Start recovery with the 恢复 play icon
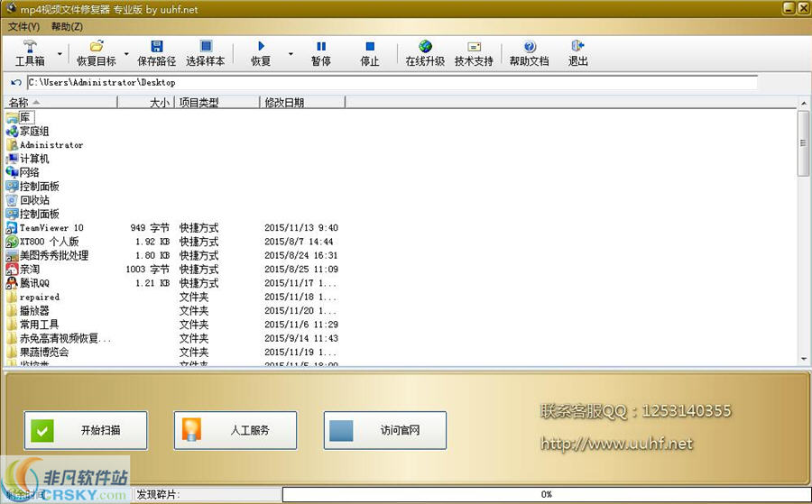This screenshot has width=812, height=504. click(x=261, y=47)
